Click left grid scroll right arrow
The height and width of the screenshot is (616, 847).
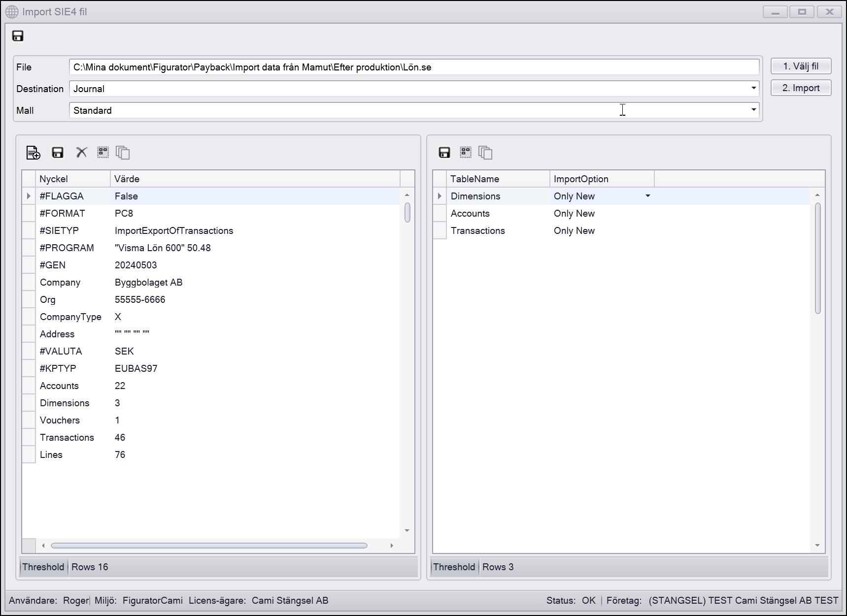pyautogui.click(x=392, y=545)
